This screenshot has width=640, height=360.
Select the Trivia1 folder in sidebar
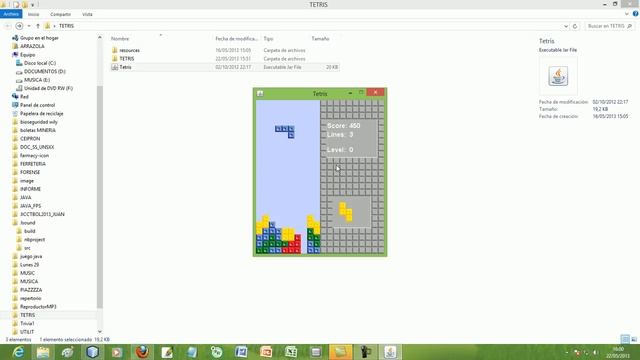coord(27,323)
